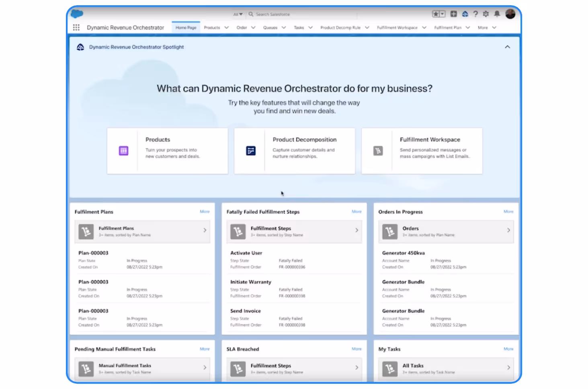Click the Fulfillment Workspace card icon
This screenshot has width=588, height=389.
378,151
